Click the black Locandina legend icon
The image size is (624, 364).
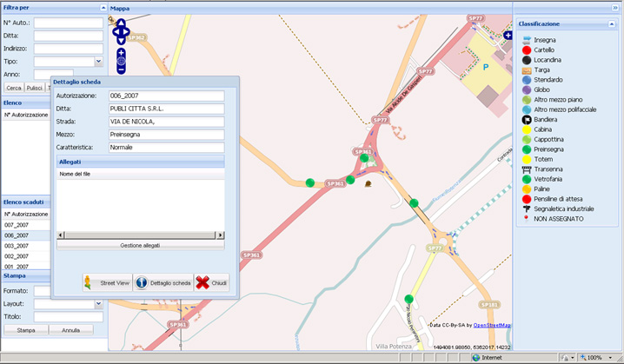(x=527, y=60)
